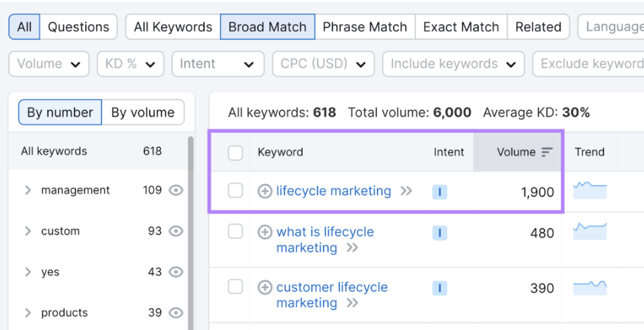Add lifecycle marketing keyword via plus icon

click(x=265, y=191)
